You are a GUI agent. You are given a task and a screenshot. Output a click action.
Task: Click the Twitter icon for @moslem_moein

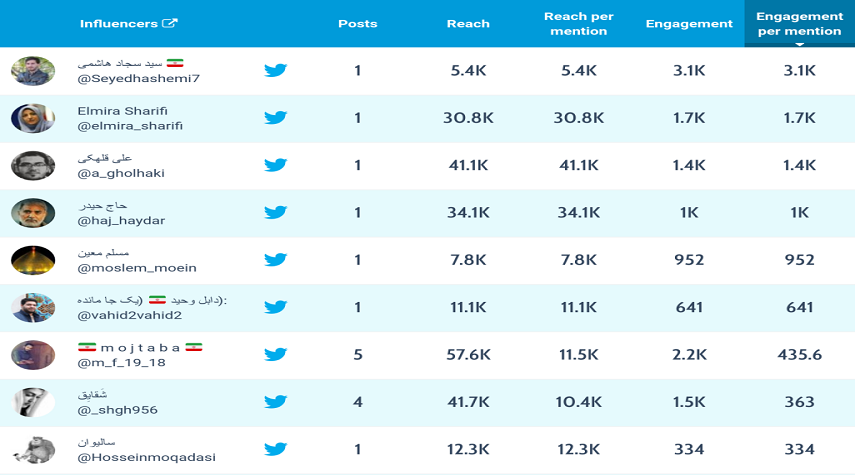tap(276, 260)
